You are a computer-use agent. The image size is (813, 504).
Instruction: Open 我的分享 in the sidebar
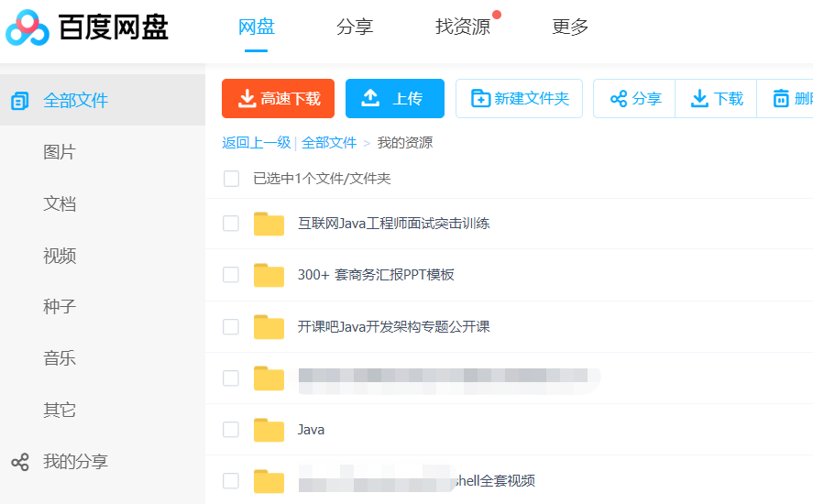click(x=76, y=462)
